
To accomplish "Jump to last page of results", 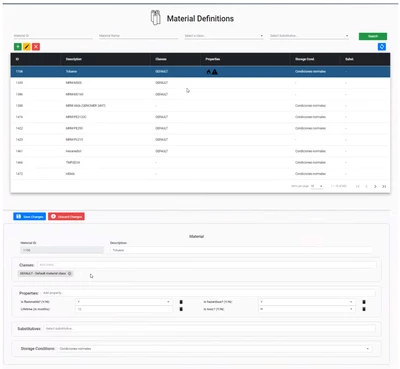I will 384,186.
